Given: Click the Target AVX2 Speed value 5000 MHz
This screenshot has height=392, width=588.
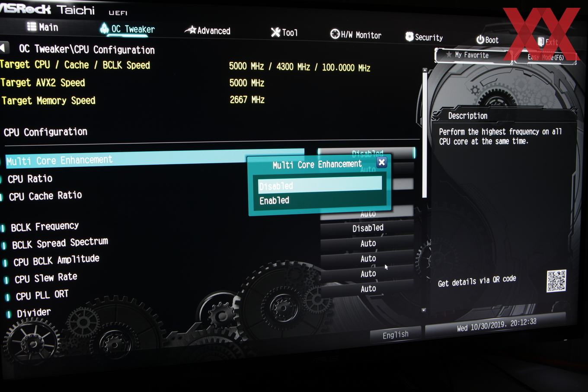Looking at the screenshot, I should 247,83.
